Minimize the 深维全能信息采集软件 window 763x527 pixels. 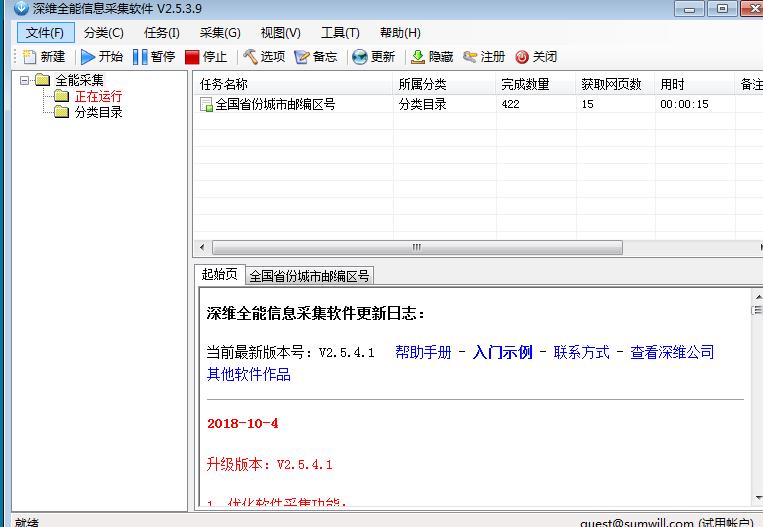[689, 8]
